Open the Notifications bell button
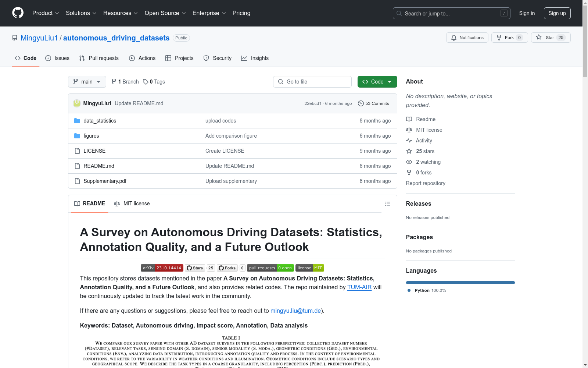Image resolution: width=588 pixels, height=368 pixels. tap(467, 38)
